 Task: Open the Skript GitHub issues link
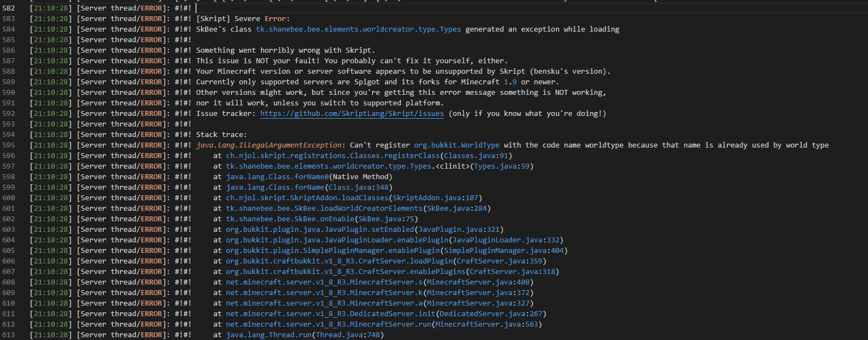click(x=352, y=113)
